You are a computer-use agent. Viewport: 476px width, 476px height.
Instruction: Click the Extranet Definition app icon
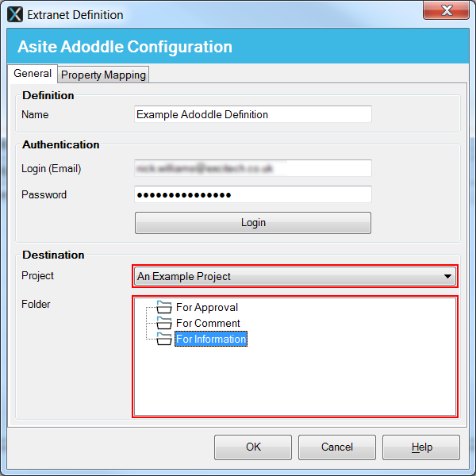15,14
